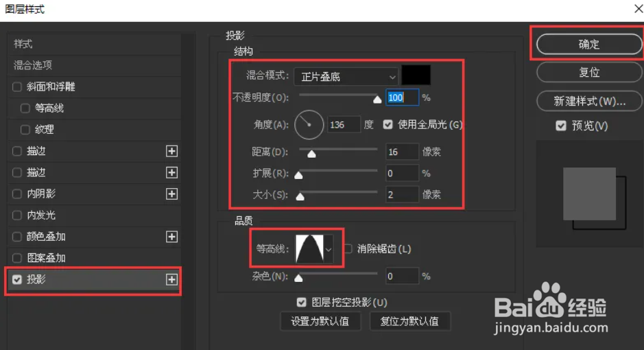
Task: Enable 内阴影 checkbox
Action: point(17,194)
